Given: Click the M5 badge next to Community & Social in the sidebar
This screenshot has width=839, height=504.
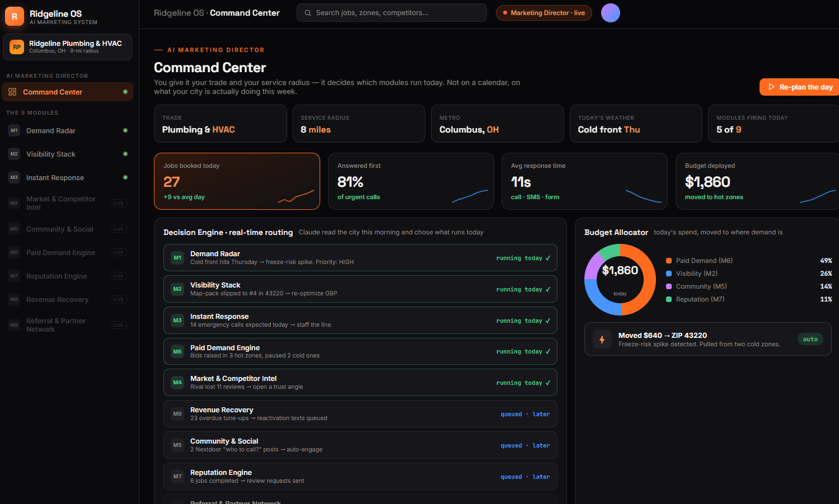Looking at the screenshot, I should pos(14,229).
